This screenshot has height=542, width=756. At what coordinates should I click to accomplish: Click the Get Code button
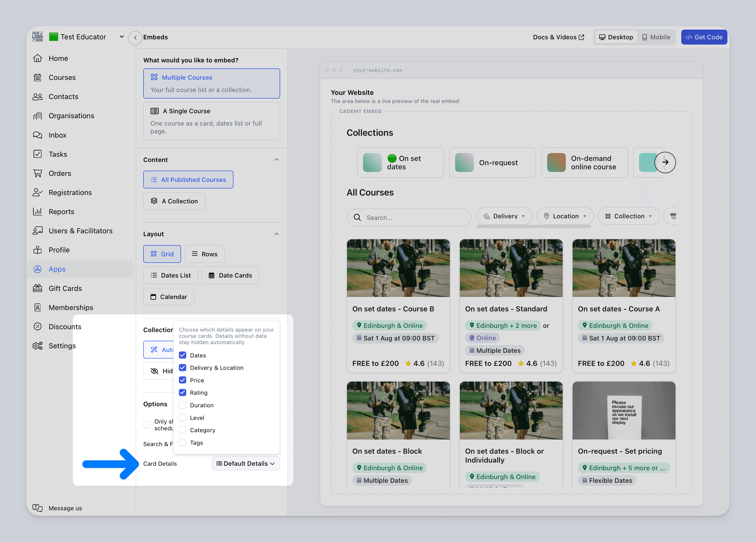(x=704, y=37)
